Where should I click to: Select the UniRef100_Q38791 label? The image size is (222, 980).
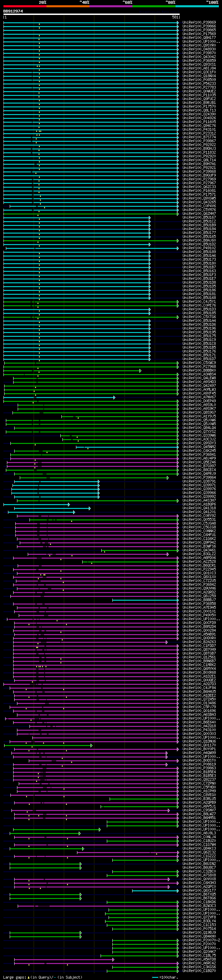(199, 481)
